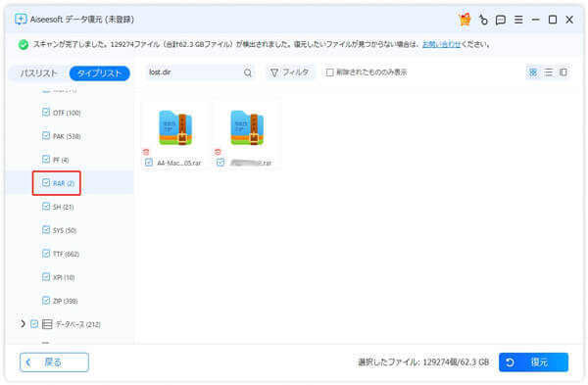The width and height of the screenshot is (588, 385).
Task: Click the lost.dir search field
Action: click(200, 72)
